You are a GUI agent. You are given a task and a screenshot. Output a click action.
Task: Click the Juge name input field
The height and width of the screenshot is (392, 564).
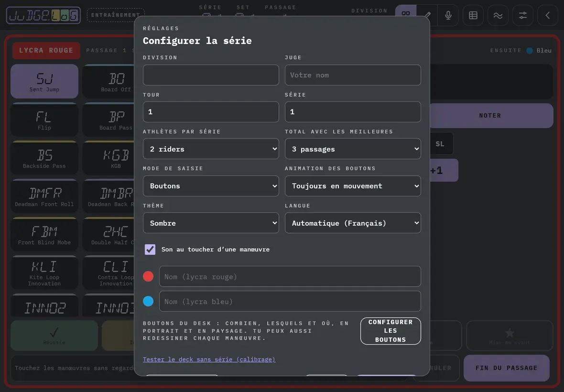pos(353,75)
